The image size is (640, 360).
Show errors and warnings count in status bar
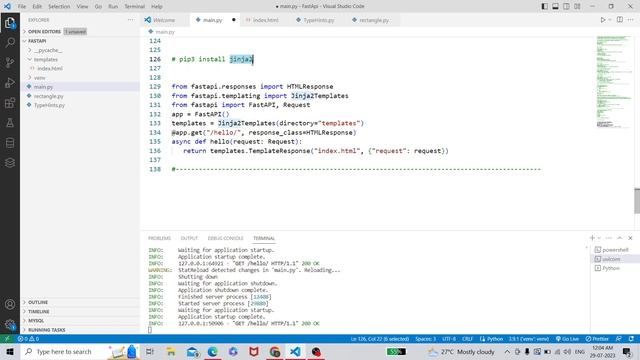pyautogui.click(x=28, y=339)
